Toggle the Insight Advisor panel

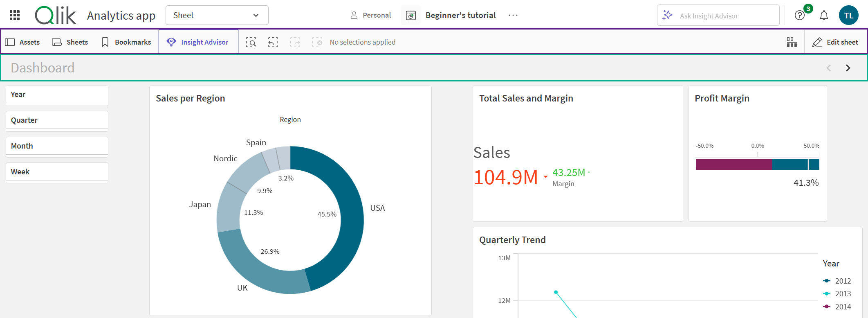click(198, 42)
